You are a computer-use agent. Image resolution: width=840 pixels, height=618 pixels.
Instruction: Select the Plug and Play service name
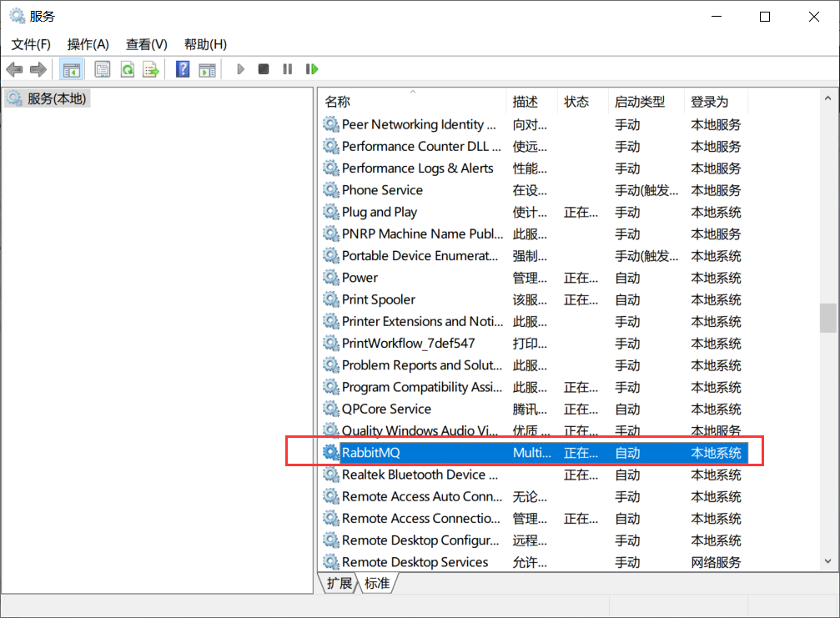380,212
